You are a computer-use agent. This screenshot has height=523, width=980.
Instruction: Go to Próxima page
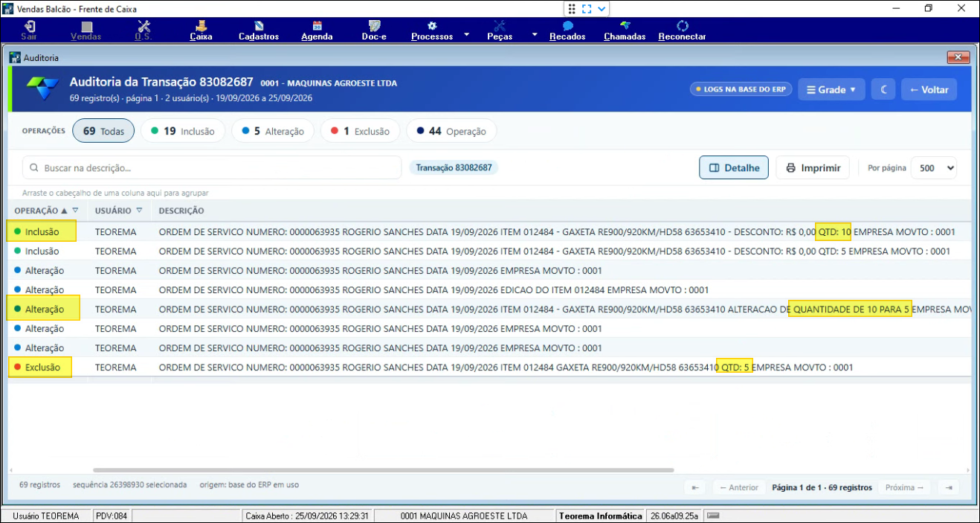click(x=906, y=487)
